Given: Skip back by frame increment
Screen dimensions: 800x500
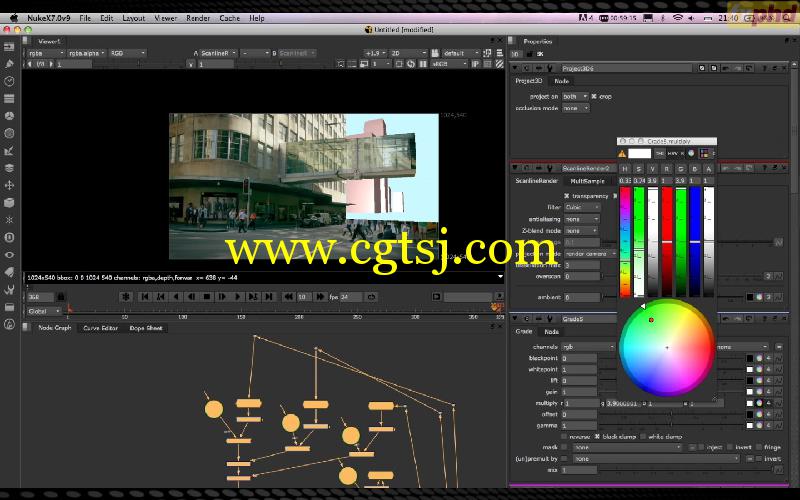Looking at the screenshot, I should click(x=289, y=296).
